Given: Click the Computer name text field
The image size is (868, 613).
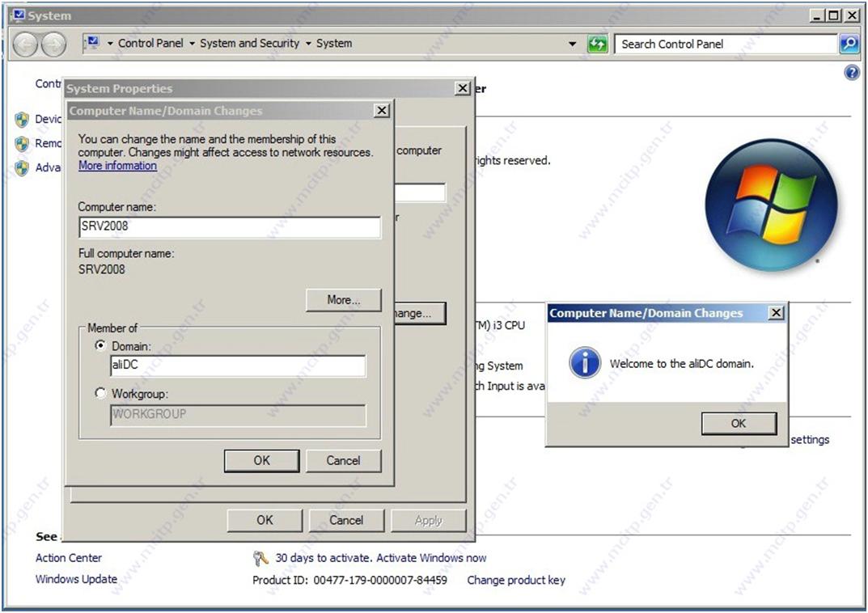Looking at the screenshot, I should pos(230,227).
